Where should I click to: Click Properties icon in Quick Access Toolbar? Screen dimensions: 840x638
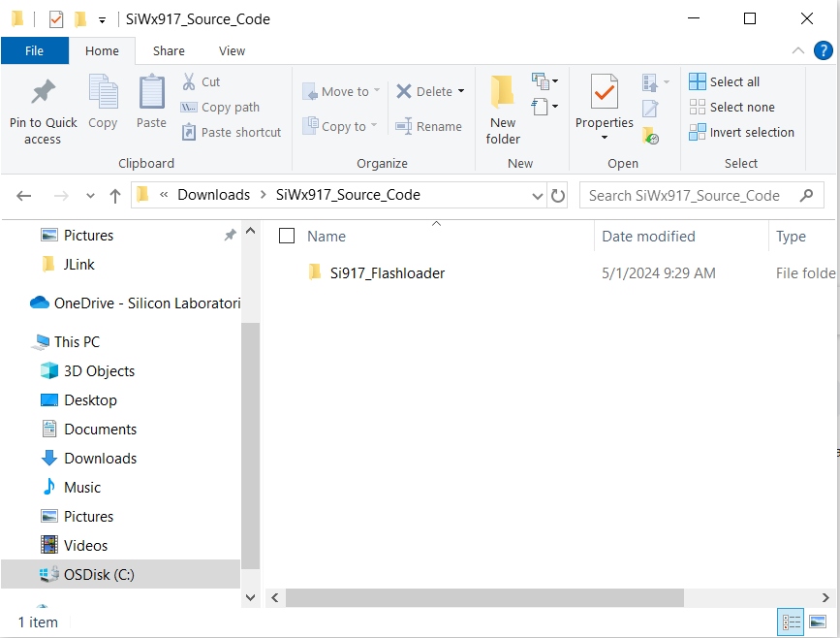(56, 19)
